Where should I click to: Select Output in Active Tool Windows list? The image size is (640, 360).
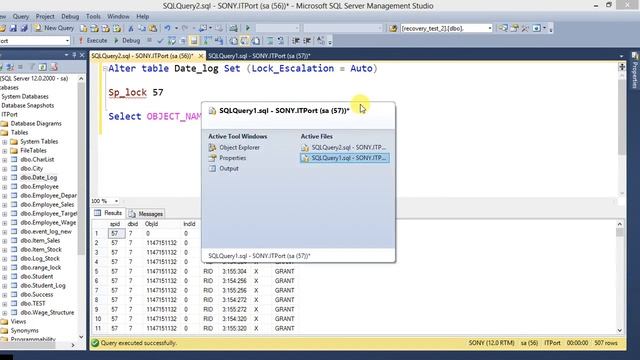point(224,169)
